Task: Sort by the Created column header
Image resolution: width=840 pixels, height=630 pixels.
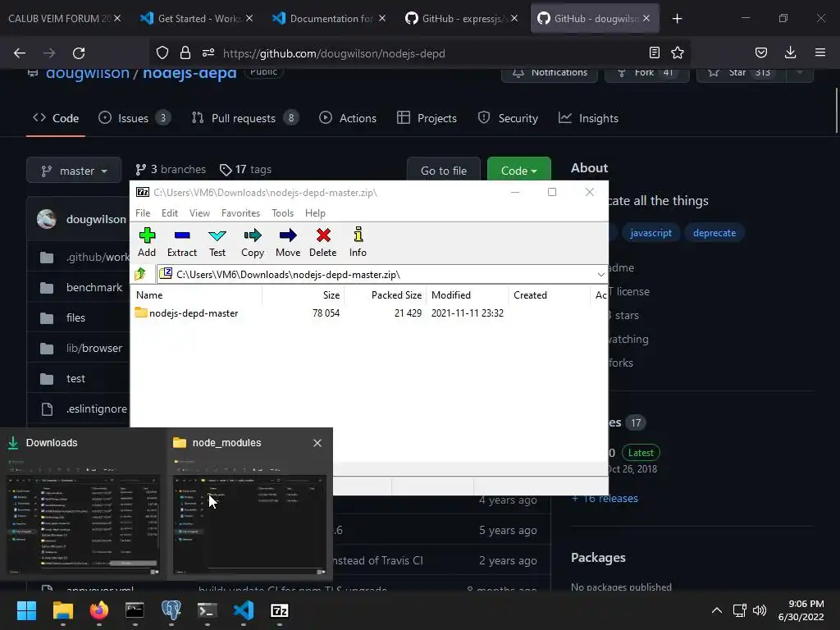Action: 550,295
